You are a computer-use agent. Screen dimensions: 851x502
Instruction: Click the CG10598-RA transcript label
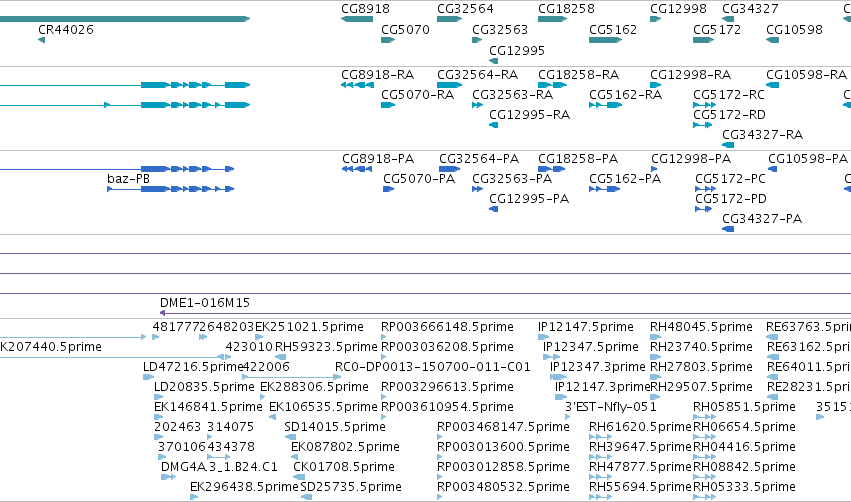[x=806, y=75]
